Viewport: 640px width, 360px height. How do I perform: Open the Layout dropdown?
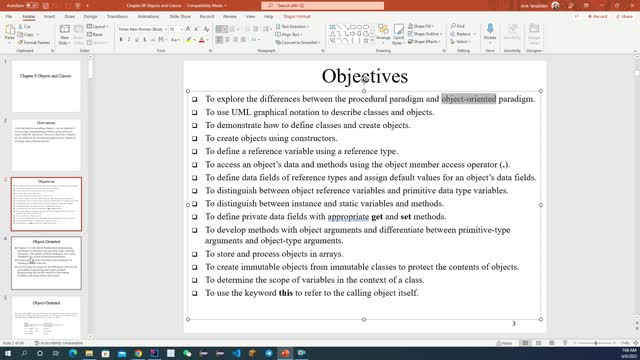(x=98, y=27)
